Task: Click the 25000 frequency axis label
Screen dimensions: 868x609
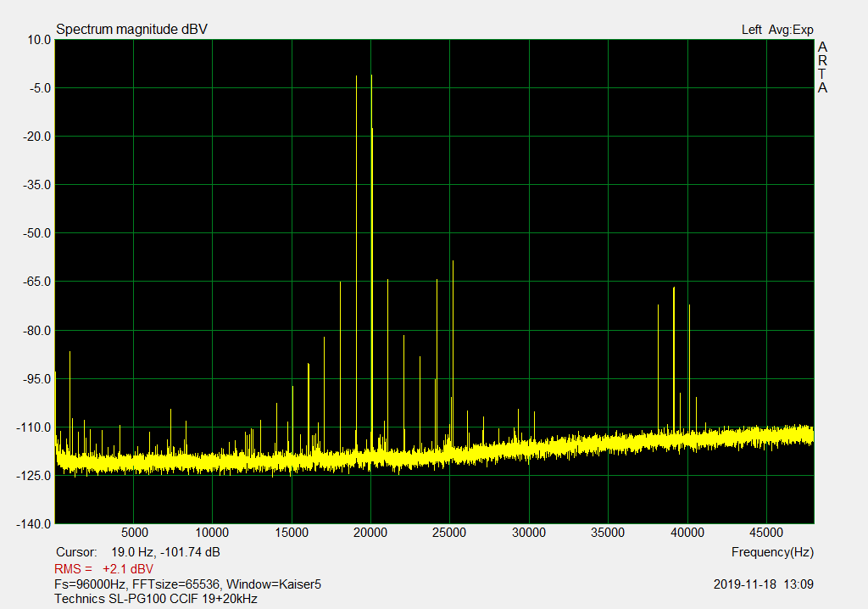Action: 449,533
